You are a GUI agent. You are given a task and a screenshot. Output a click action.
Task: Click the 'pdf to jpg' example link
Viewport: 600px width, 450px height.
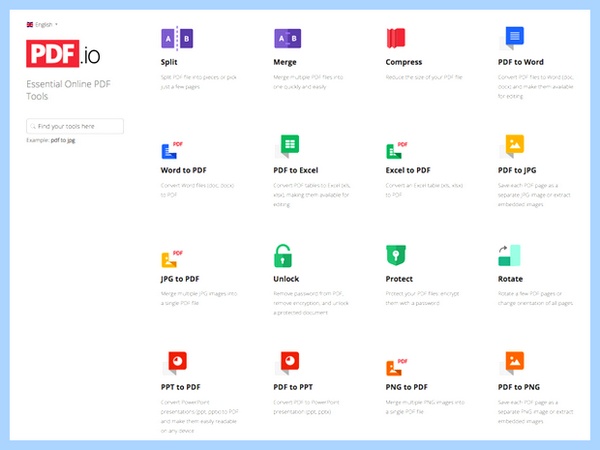click(x=63, y=140)
